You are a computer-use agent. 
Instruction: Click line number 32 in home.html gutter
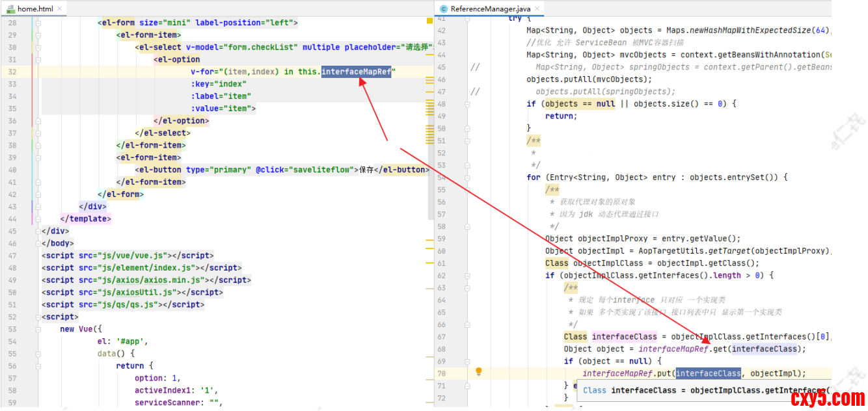12,72
